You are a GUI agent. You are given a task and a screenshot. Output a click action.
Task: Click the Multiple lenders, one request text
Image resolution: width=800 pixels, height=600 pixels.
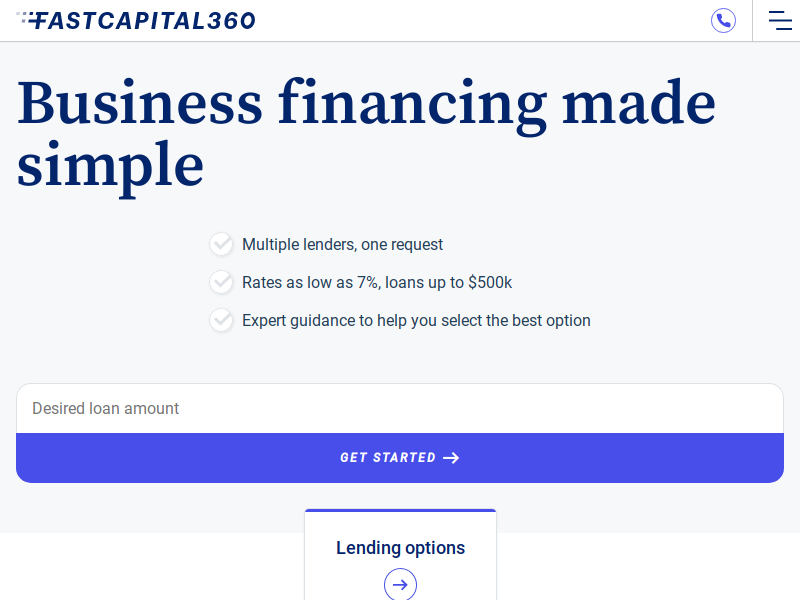coord(342,244)
